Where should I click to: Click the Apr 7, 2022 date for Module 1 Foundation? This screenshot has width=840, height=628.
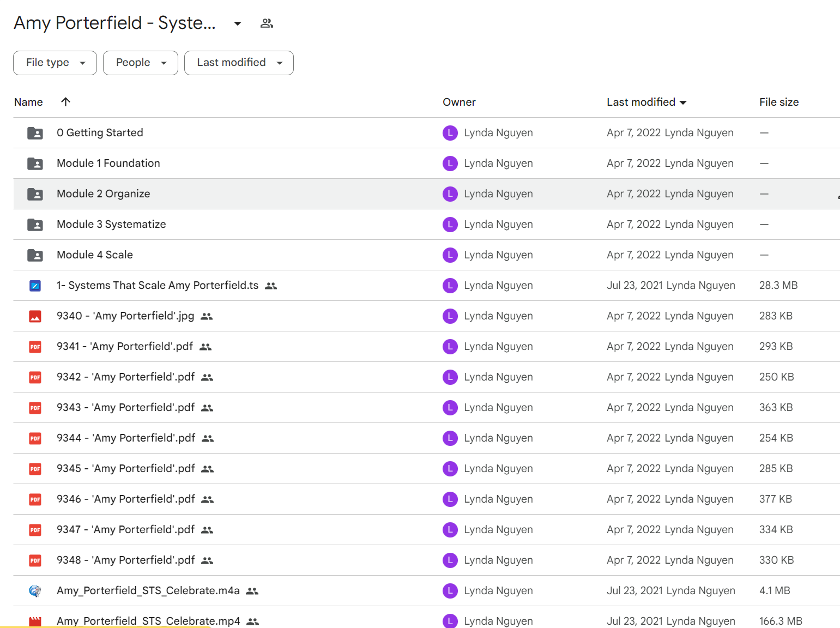point(633,163)
